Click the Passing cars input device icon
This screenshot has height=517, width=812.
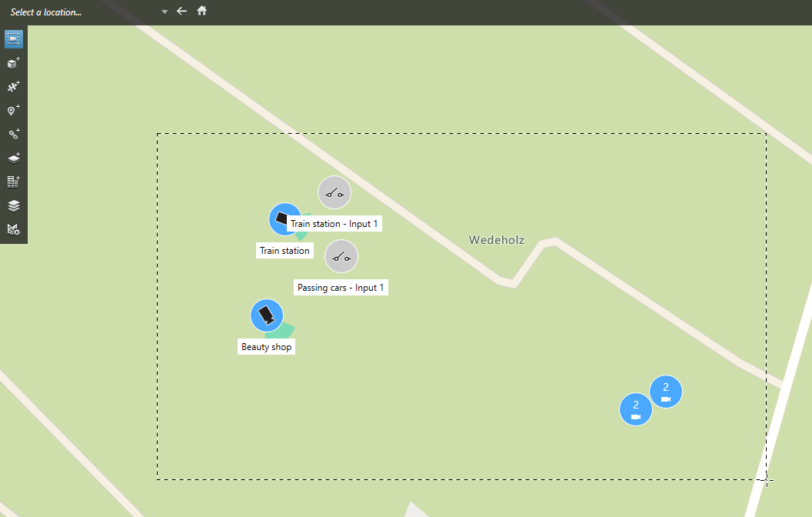[x=341, y=257]
